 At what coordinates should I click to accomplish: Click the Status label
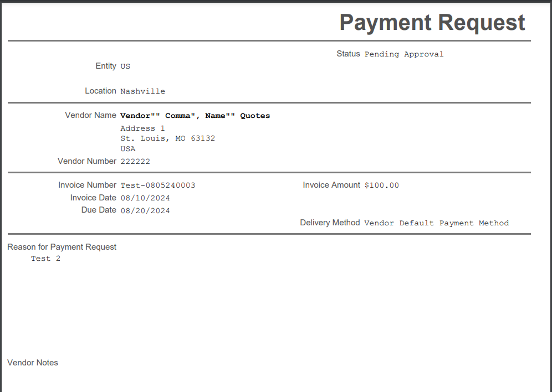click(x=348, y=54)
